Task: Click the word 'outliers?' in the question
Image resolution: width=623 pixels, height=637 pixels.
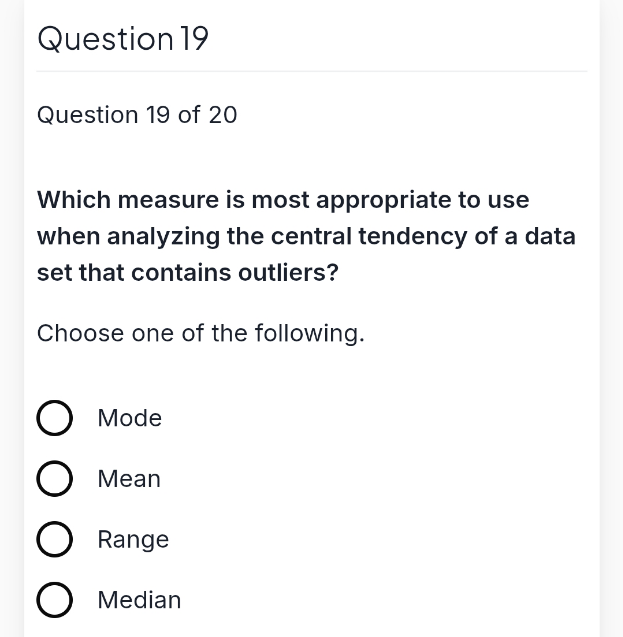Action: point(288,273)
